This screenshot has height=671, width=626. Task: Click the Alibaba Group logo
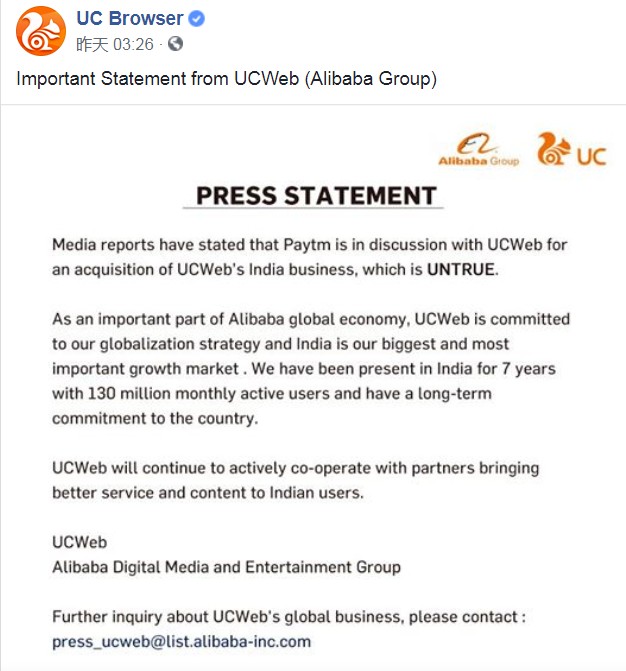pos(479,150)
